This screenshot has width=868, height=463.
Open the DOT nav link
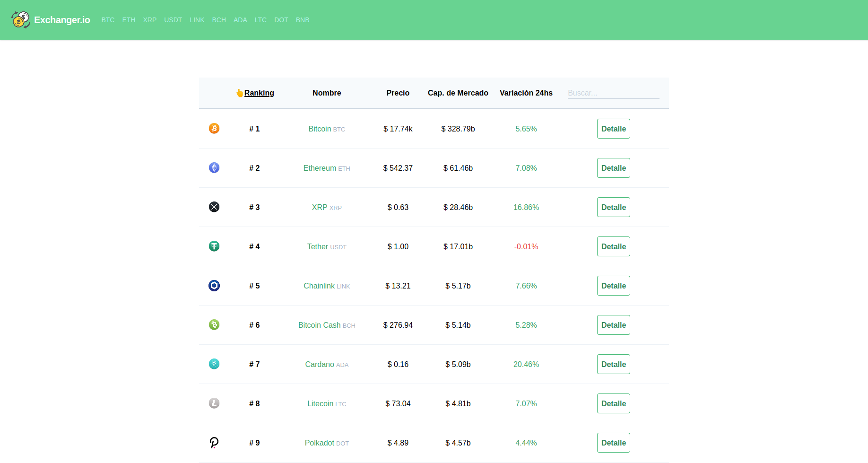click(281, 20)
